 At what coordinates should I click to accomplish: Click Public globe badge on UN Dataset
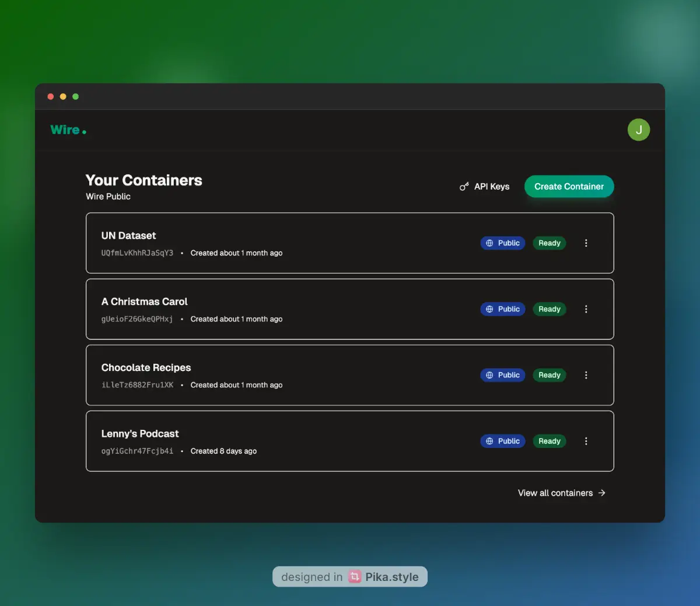coord(502,243)
